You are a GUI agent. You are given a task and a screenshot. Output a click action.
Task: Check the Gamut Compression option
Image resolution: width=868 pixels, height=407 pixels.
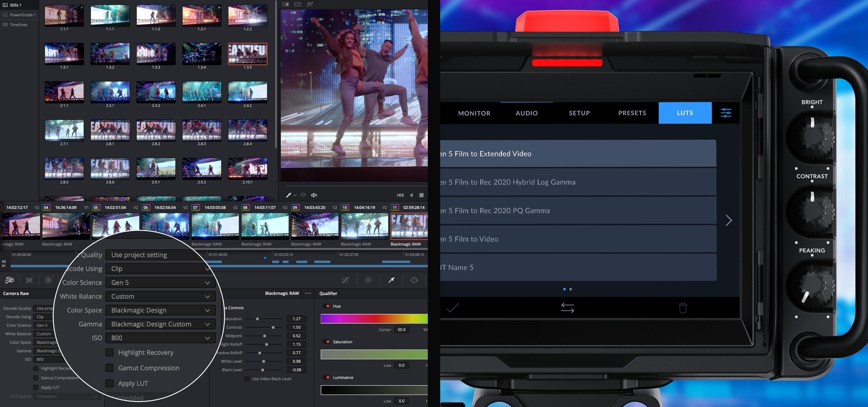coord(109,368)
